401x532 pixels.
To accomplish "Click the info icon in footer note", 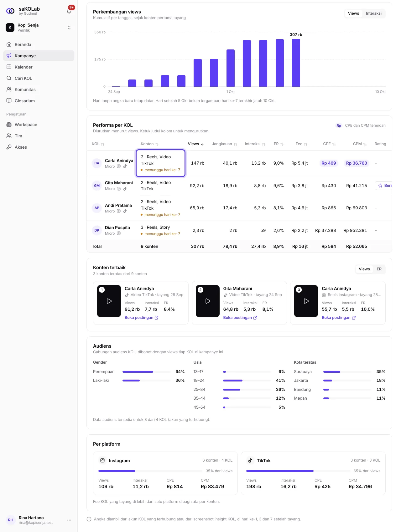I will [89, 519].
